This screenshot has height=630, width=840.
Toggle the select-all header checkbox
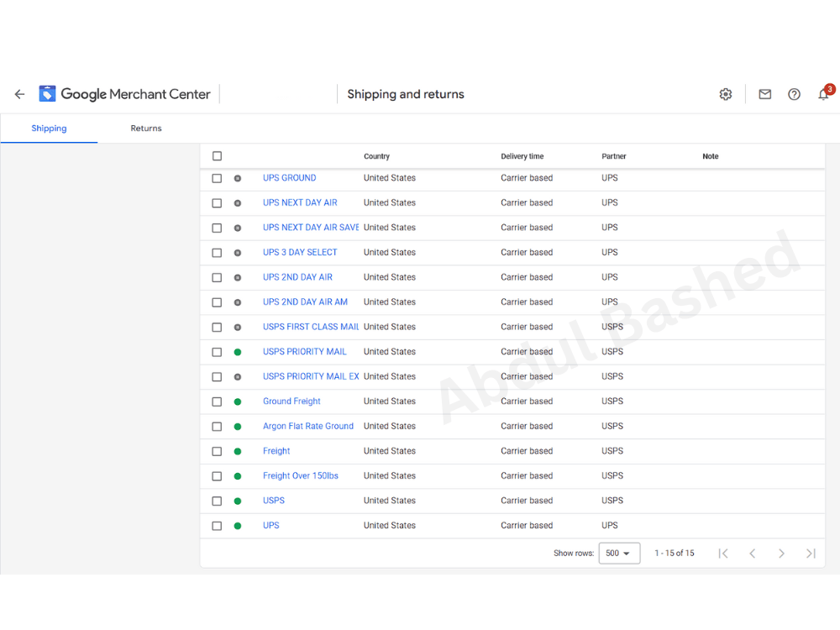coord(217,156)
